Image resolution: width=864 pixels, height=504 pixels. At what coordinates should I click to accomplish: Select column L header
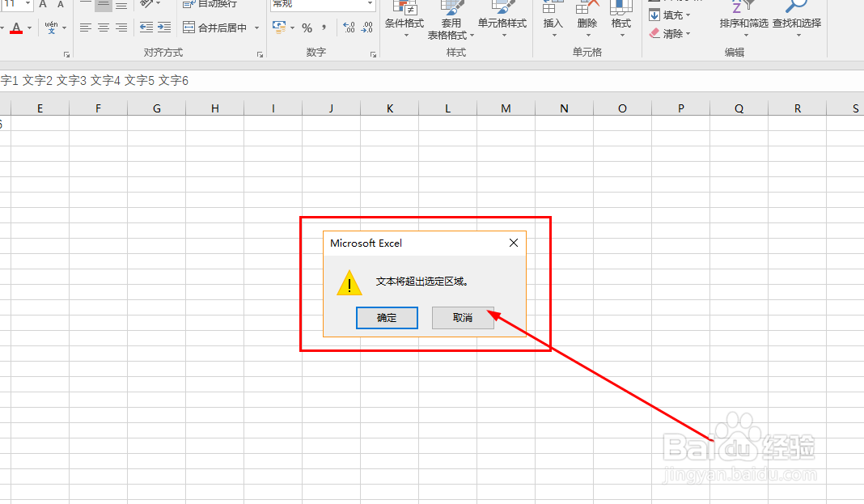(x=448, y=108)
